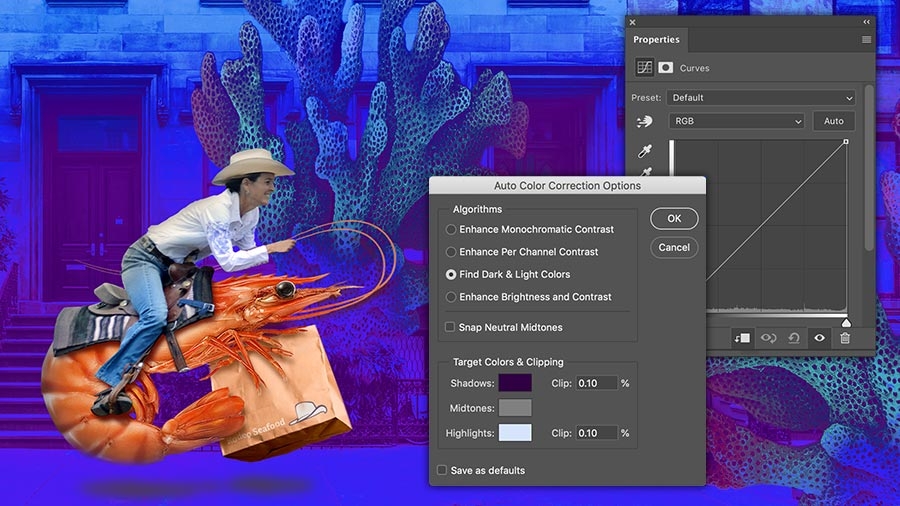The image size is (900, 506).
Task: Activate the on-image targeted adjustment hand tool
Action: click(x=644, y=121)
